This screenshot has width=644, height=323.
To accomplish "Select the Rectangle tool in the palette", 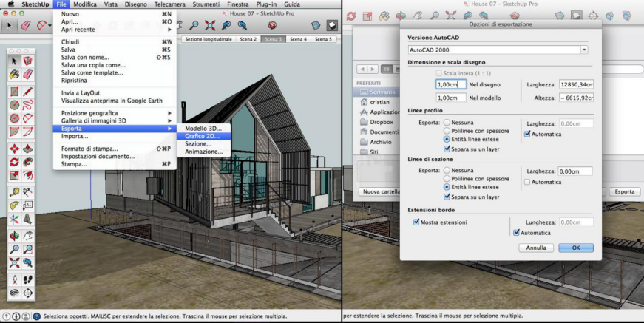I will pos(14,92).
